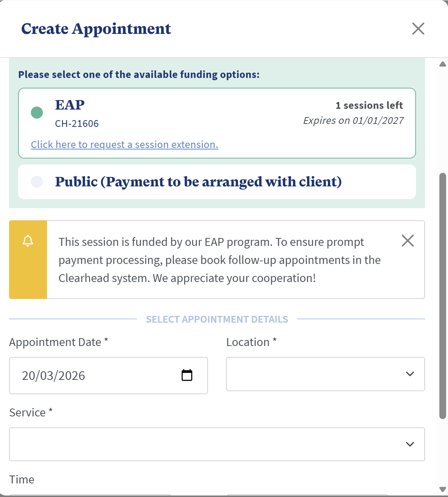Click the EAP funding title text
448x497 pixels.
70,105
